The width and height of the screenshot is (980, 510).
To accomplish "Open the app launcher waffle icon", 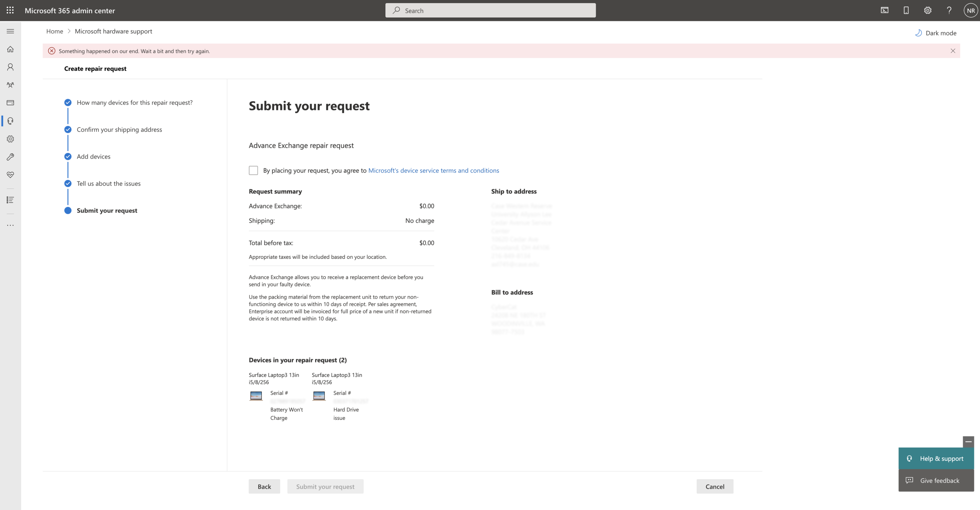I will [x=10, y=10].
